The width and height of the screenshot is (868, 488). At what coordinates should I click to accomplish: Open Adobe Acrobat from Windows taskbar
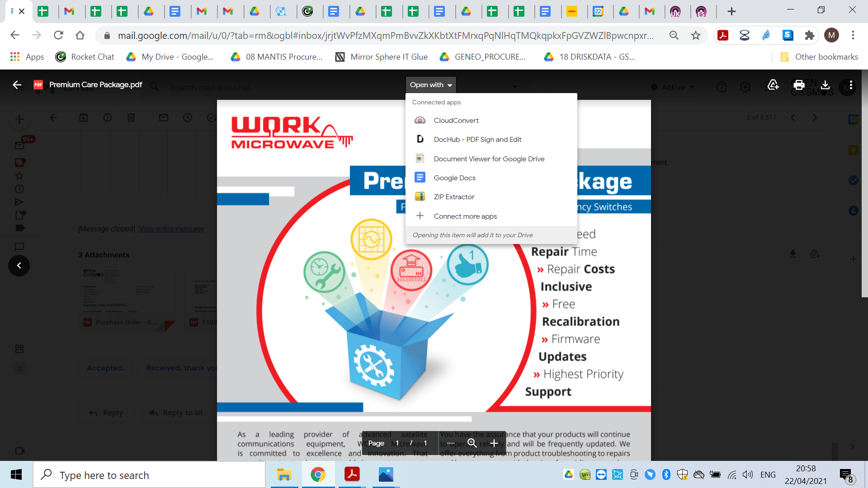click(352, 474)
